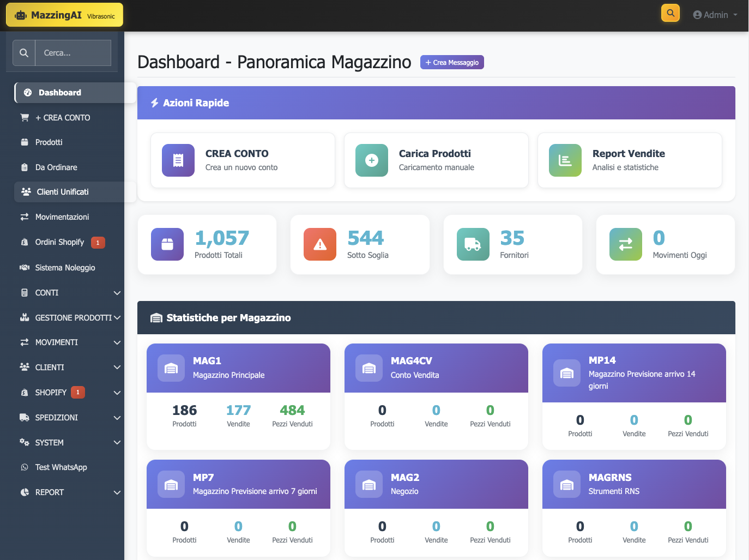The height and width of the screenshot is (560, 749).
Task: Click the Sotto Soglia warning triangle icon
Action: click(320, 244)
